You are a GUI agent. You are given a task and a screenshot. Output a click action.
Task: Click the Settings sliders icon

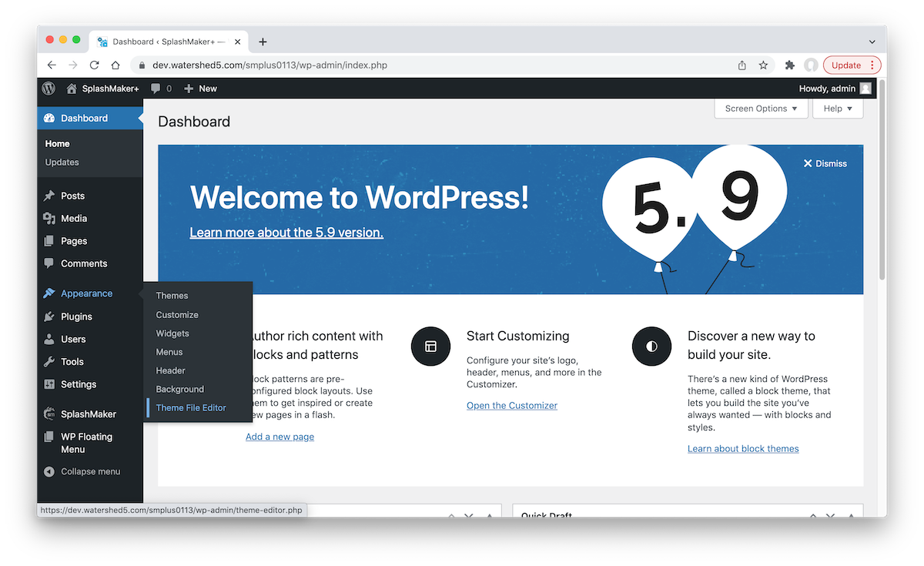pyautogui.click(x=49, y=384)
